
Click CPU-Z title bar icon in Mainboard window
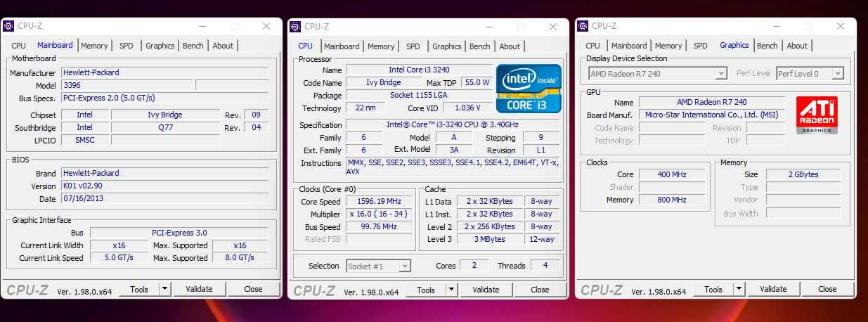[8, 26]
